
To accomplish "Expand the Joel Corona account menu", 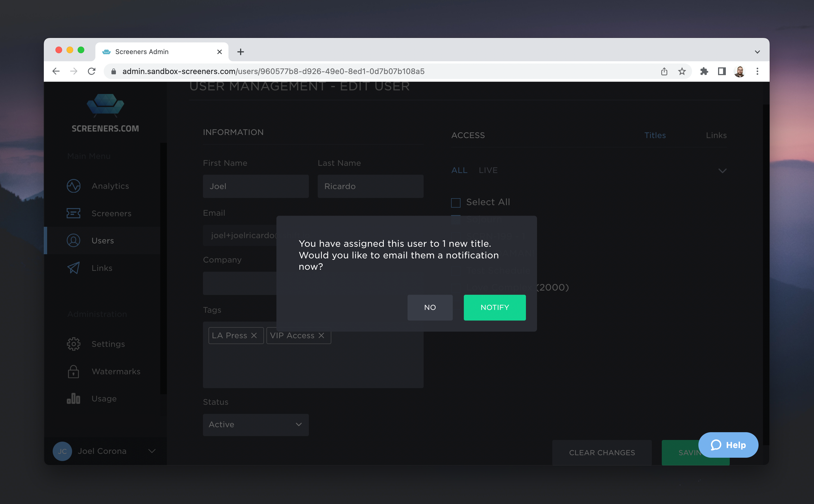I will click(152, 451).
